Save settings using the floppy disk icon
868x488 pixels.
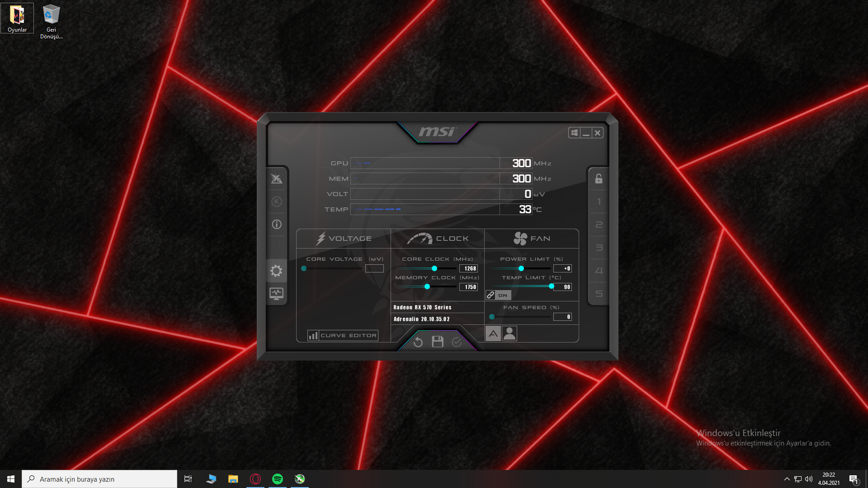point(437,342)
